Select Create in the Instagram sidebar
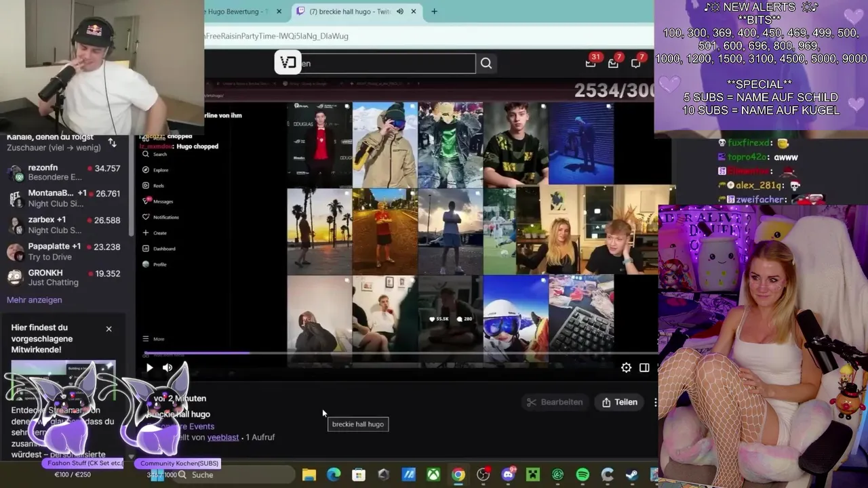This screenshot has height=488, width=868. click(x=155, y=232)
